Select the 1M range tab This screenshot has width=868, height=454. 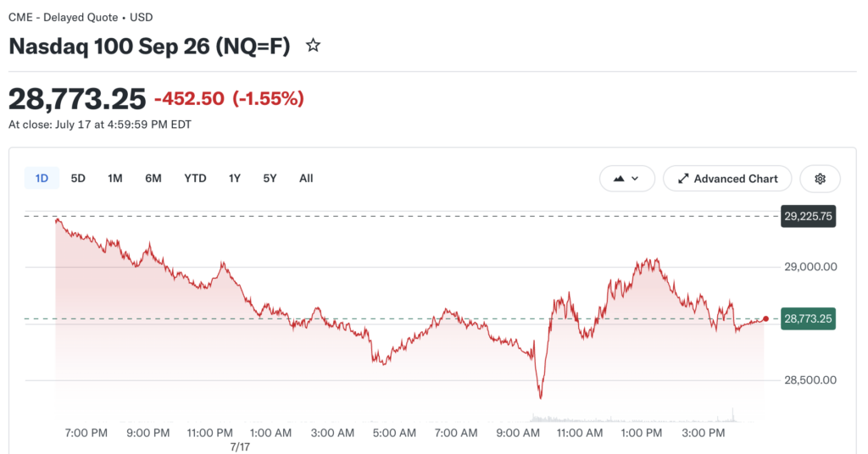point(115,178)
